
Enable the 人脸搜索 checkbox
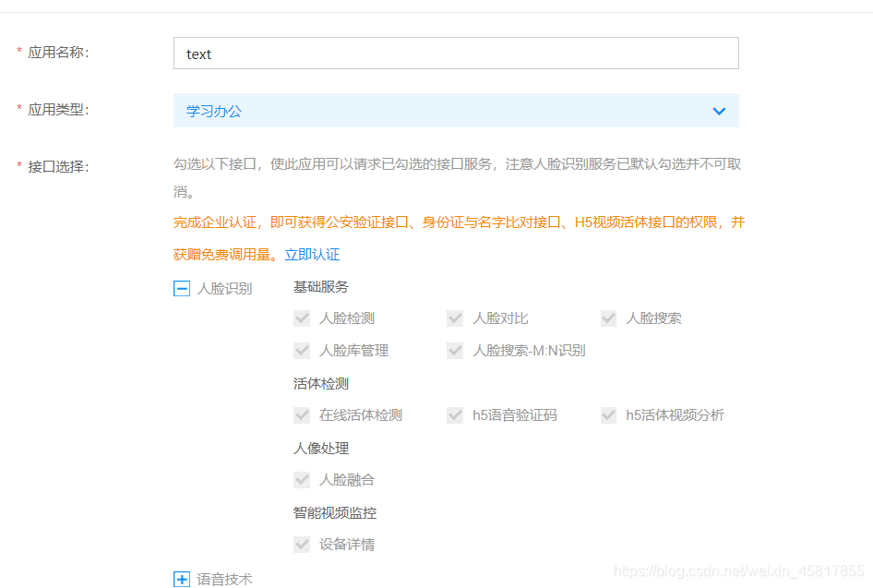(x=608, y=318)
